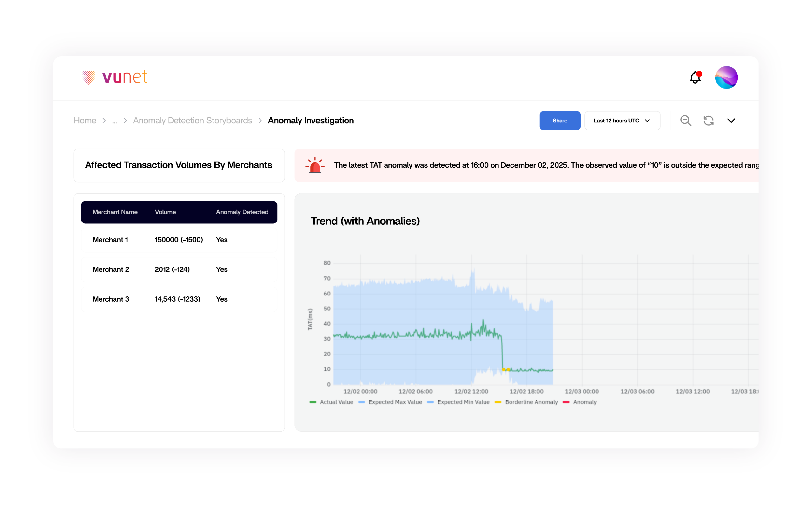This screenshot has width=812, height=505.
Task: Sort by Volume column header
Action: [x=165, y=212]
